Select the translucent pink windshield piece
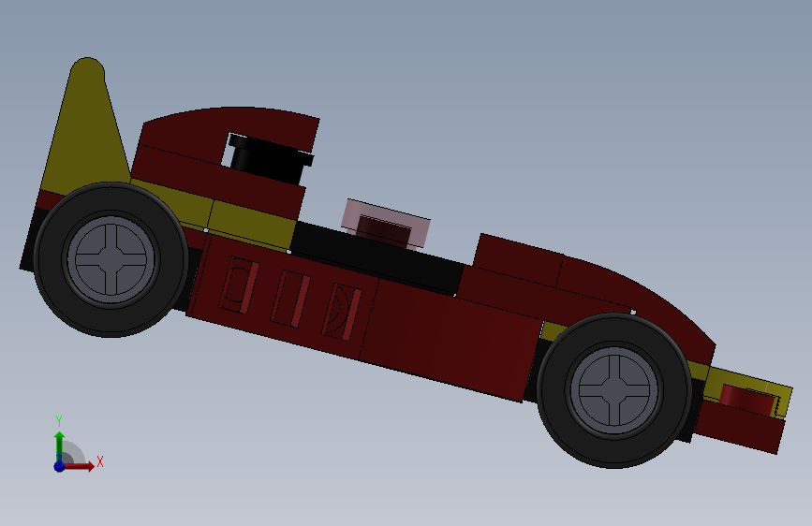The width and height of the screenshot is (812, 526). 386,224
